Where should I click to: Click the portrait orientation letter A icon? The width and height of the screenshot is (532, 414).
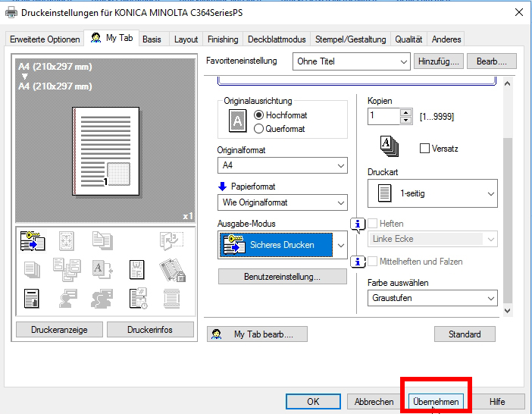coord(237,121)
